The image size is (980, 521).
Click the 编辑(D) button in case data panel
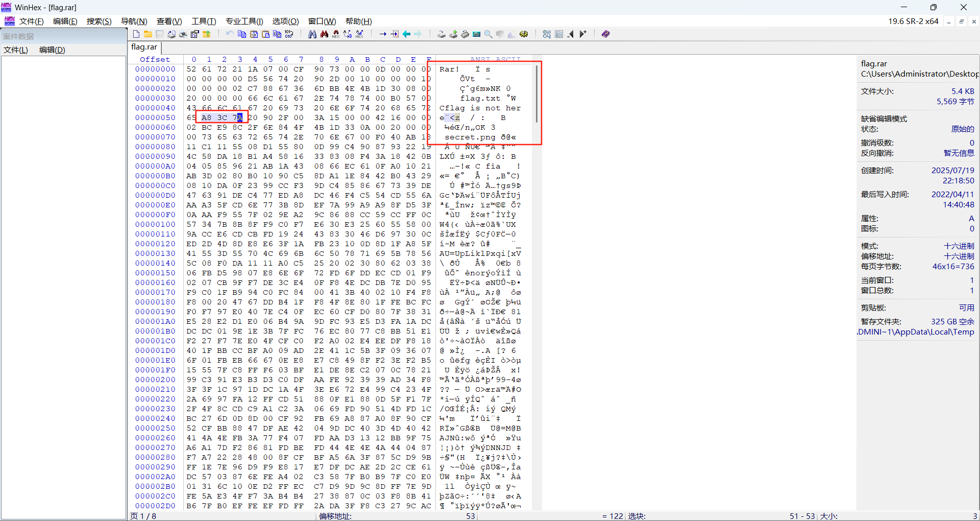[x=51, y=50]
